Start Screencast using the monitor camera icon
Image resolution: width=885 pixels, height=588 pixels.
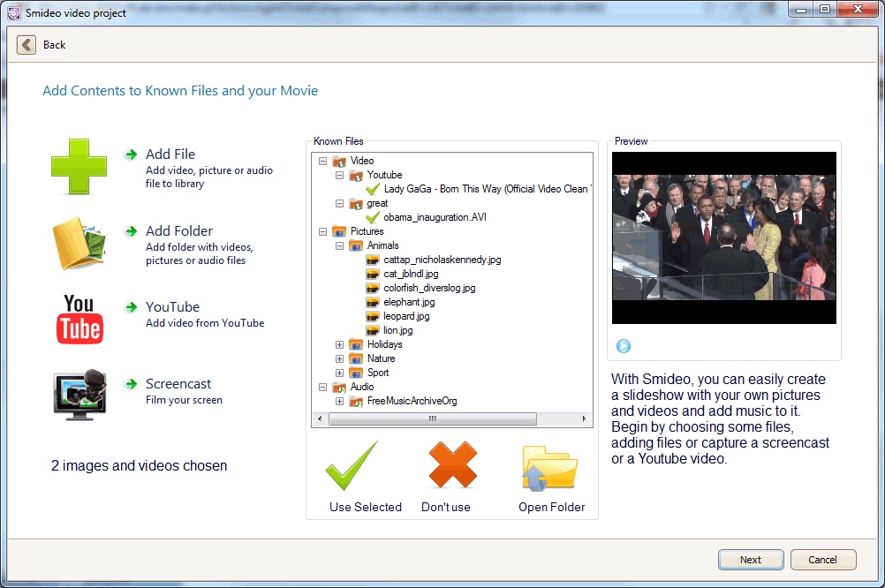(79, 395)
